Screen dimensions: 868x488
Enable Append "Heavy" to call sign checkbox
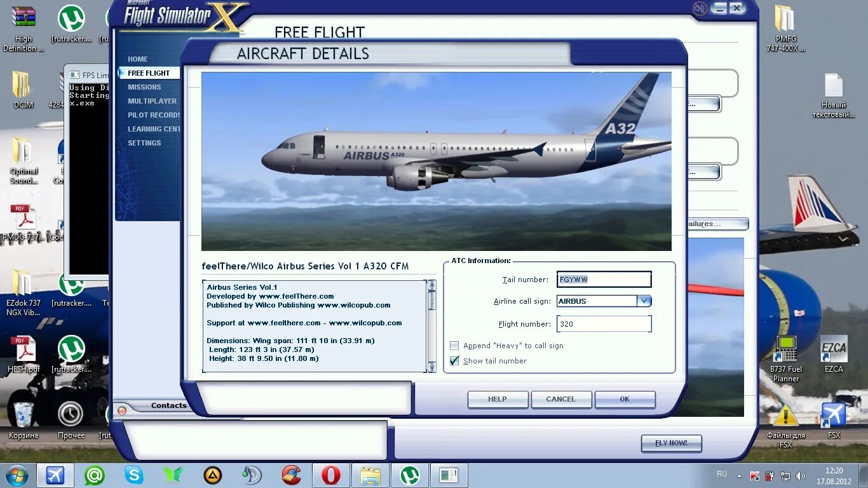(454, 346)
